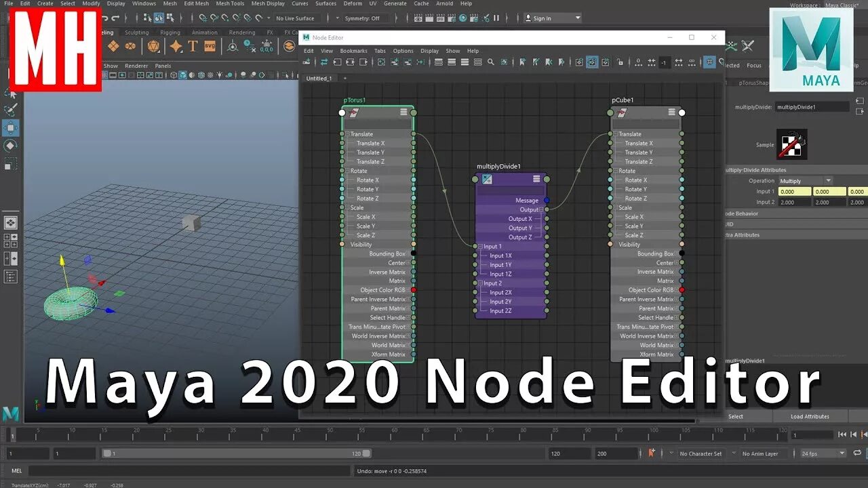
Task: Click the search magnifier icon in Node Editor toolbar
Action: click(x=490, y=62)
